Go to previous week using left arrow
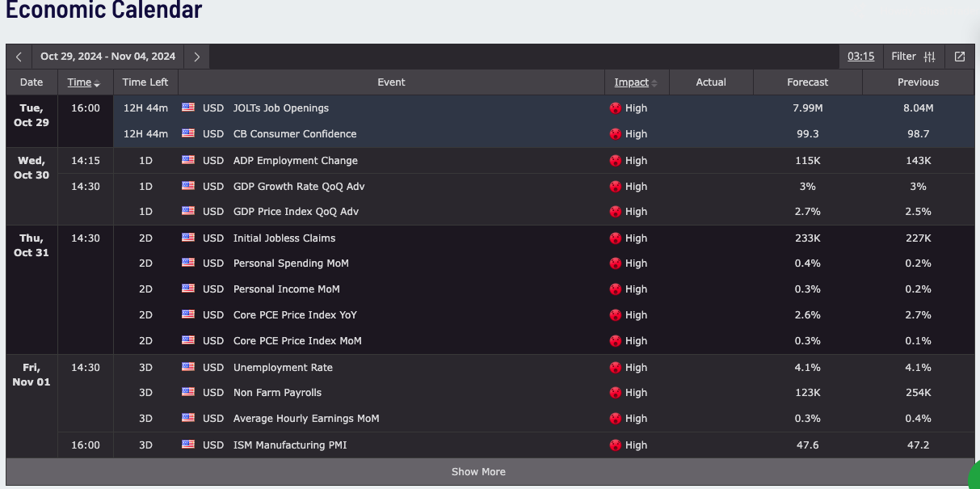Viewport: 980px width, 489px height. (19, 57)
